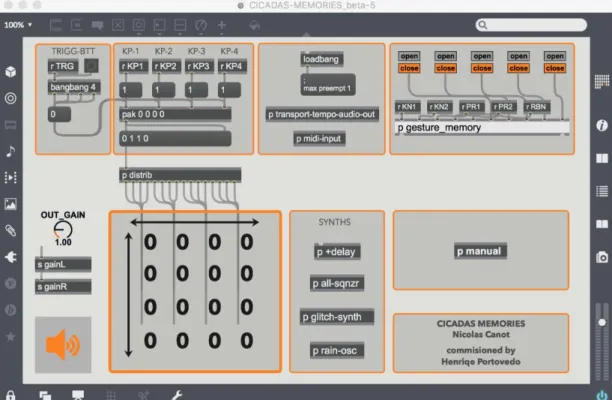Screen dimensions: 612x400
Task: Click the max preempt 1 message box
Action: 328,85
